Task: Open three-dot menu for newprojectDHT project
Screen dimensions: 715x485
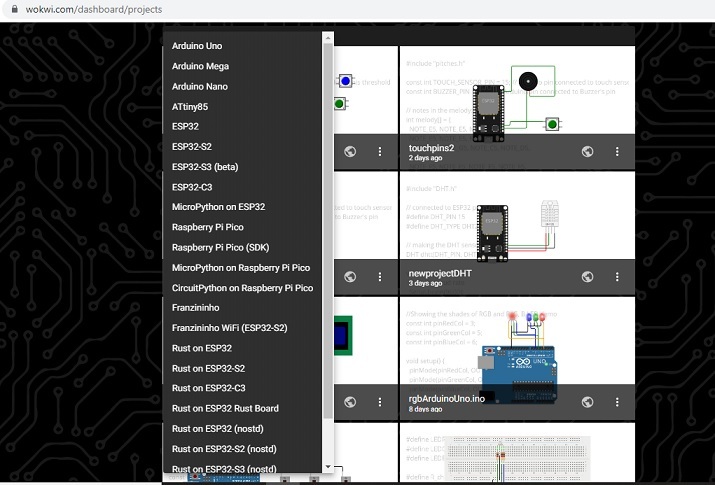Action: 617,277
